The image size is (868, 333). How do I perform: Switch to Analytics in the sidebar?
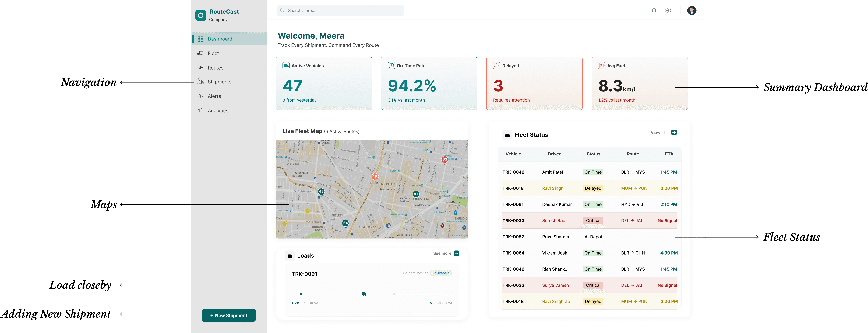218,110
